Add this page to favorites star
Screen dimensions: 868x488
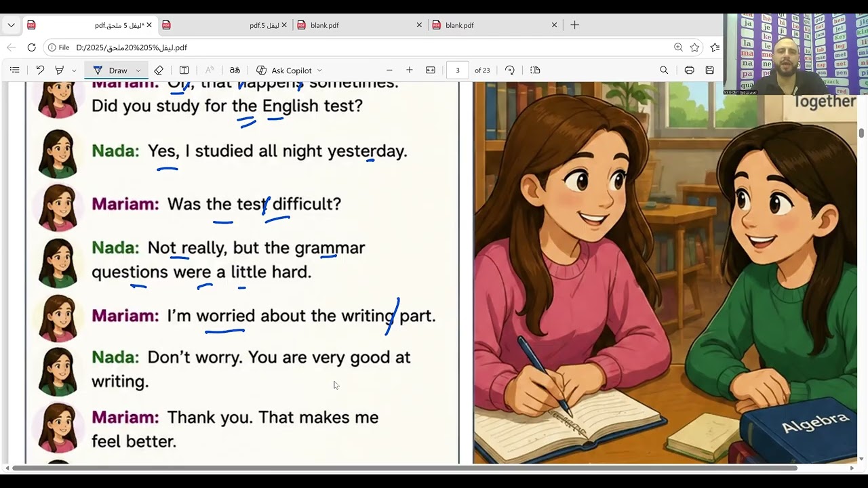point(694,47)
